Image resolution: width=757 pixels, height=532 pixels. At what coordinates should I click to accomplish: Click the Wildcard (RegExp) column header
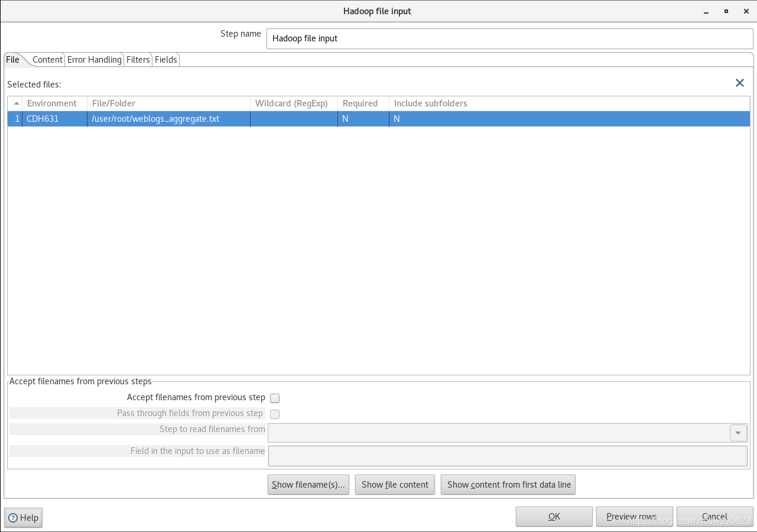(294, 103)
